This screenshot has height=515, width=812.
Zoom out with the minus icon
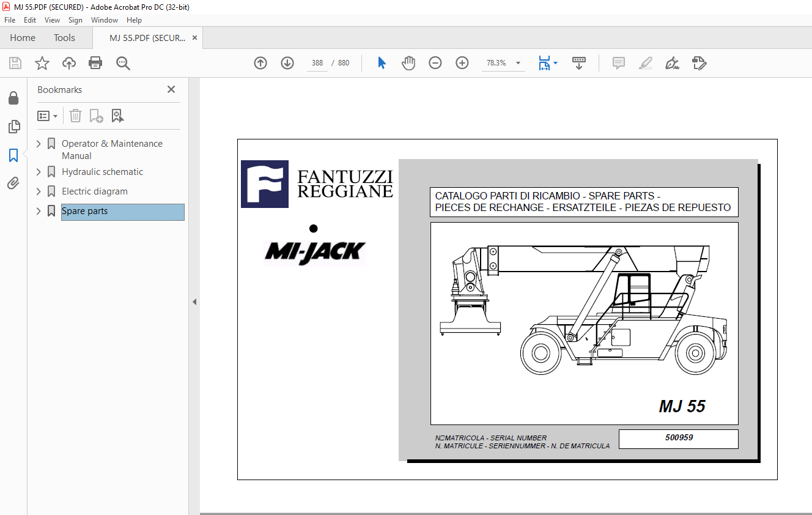[x=435, y=63]
